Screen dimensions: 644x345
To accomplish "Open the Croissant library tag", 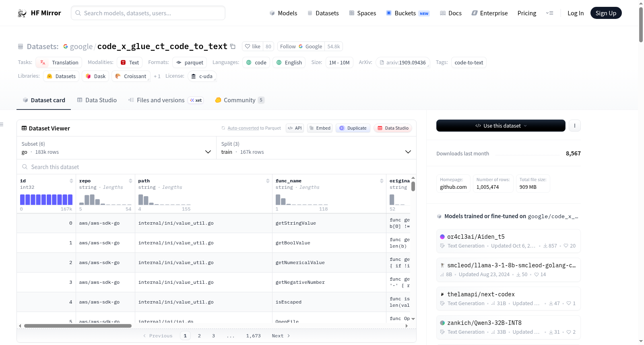I will coord(131,76).
